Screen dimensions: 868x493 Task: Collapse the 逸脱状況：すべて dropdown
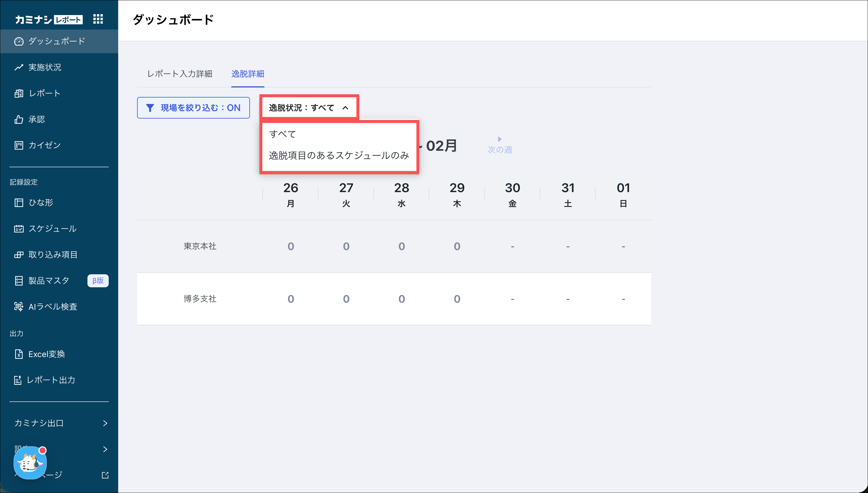[x=309, y=108]
